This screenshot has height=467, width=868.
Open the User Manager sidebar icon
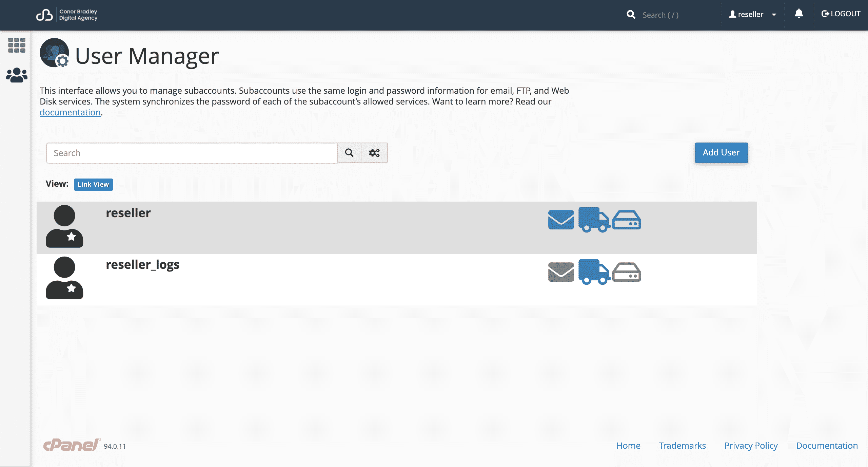click(17, 75)
